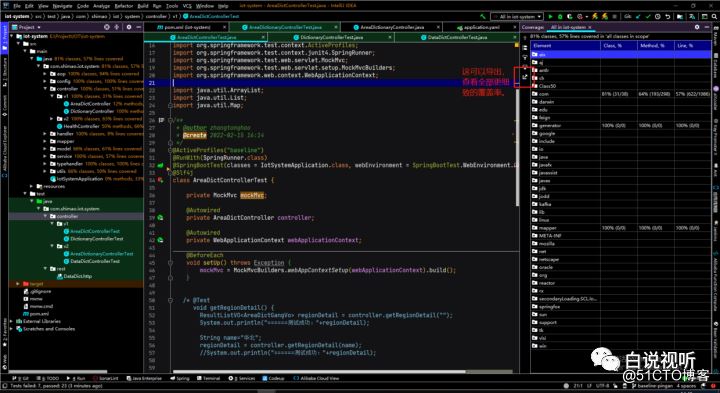Open the run configuration dropdown All in iot-system
Image resolution: width=720 pixels, height=393 pixels.
click(x=518, y=17)
